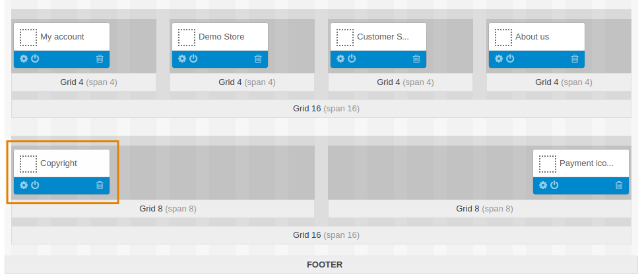Toggle power icon on Payment icons block
This screenshot has height=280, width=644.
tap(554, 185)
